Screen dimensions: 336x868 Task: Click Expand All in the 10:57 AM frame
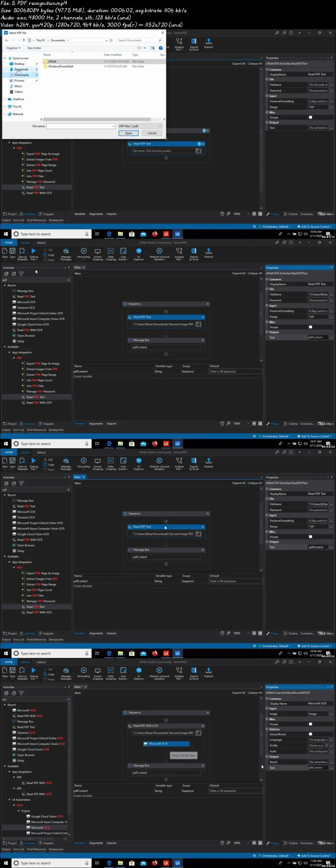[x=239, y=273]
